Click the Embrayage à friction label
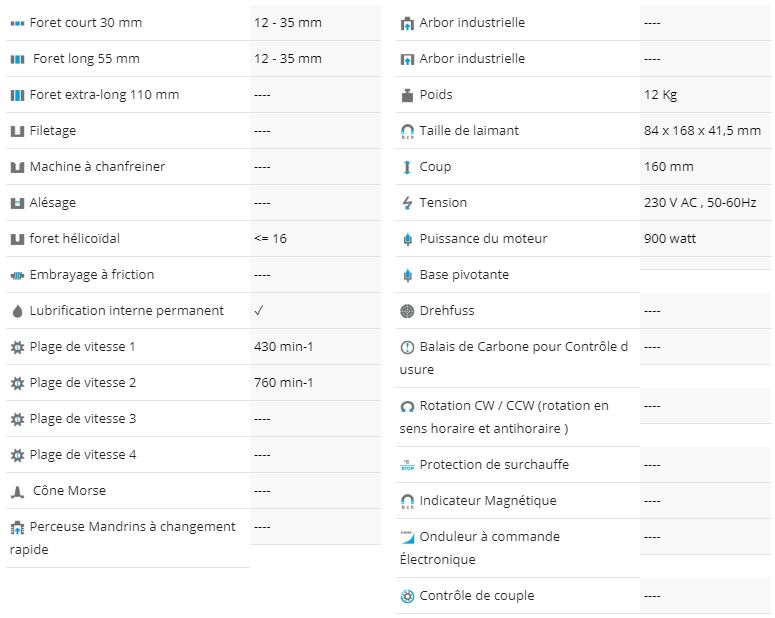This screenshot has height=618, width=775. tap(92, 274)
